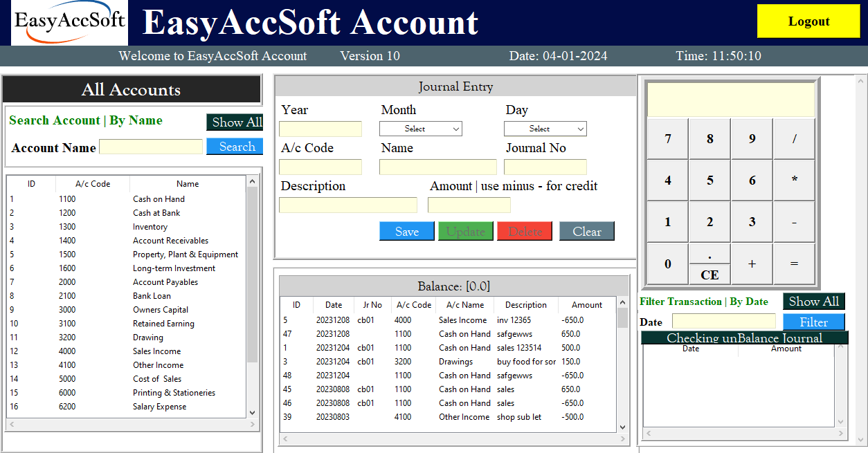Viewport: 868px width, 453px height.
Task: Pick the Long-term Investment account row
Action: pyautogui.click(x=127, y=268)
